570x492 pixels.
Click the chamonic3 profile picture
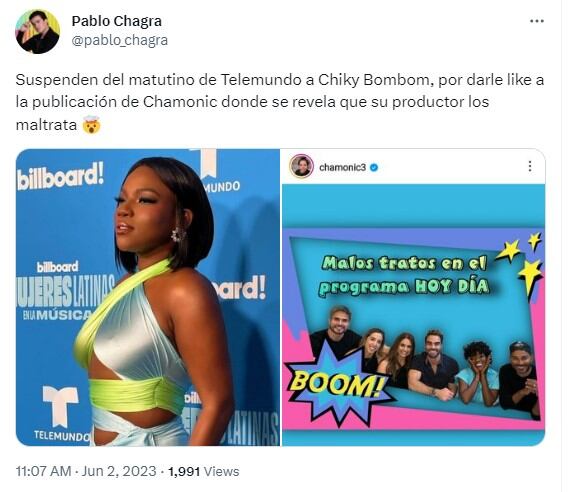coord(301,166)
